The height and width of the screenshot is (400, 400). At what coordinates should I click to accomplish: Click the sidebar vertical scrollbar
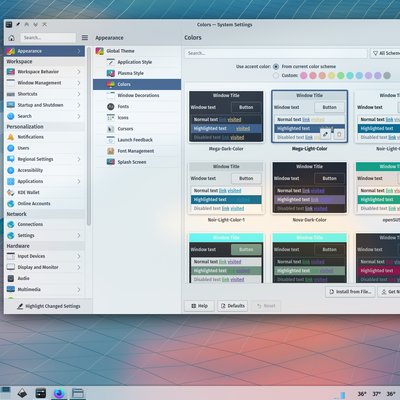point(89,137)
